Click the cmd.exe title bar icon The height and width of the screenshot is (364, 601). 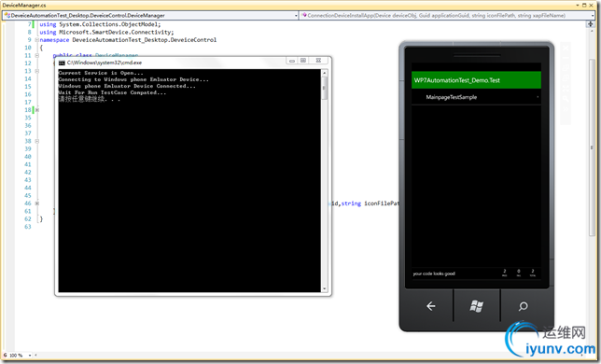pyautogui.click(x=62, y=63)
